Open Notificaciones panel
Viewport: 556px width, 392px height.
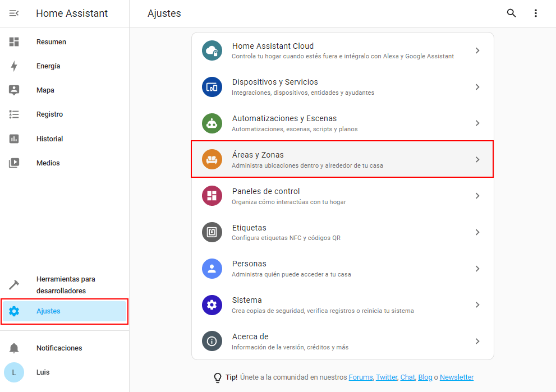click(59, 348)
